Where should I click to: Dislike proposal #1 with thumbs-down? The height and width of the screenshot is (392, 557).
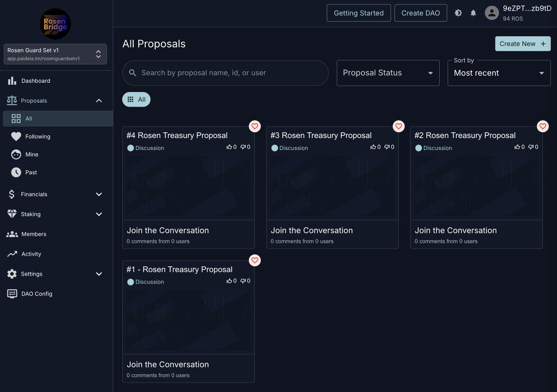point(243,281)
